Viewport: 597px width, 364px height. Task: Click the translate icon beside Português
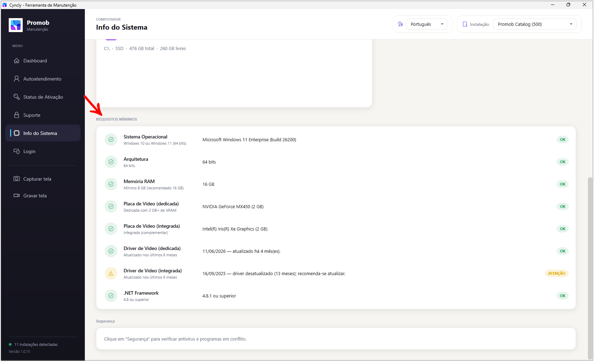coord(400,24)
